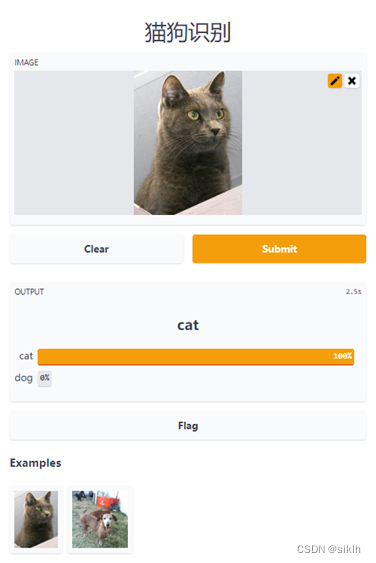Click the uploaded cat photo preview

[x=188, y=143]
